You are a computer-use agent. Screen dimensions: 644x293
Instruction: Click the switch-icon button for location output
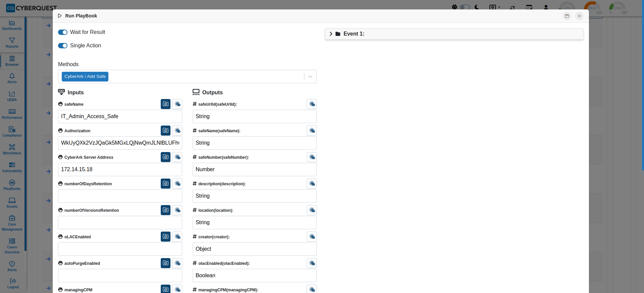[x=312, y=210]
